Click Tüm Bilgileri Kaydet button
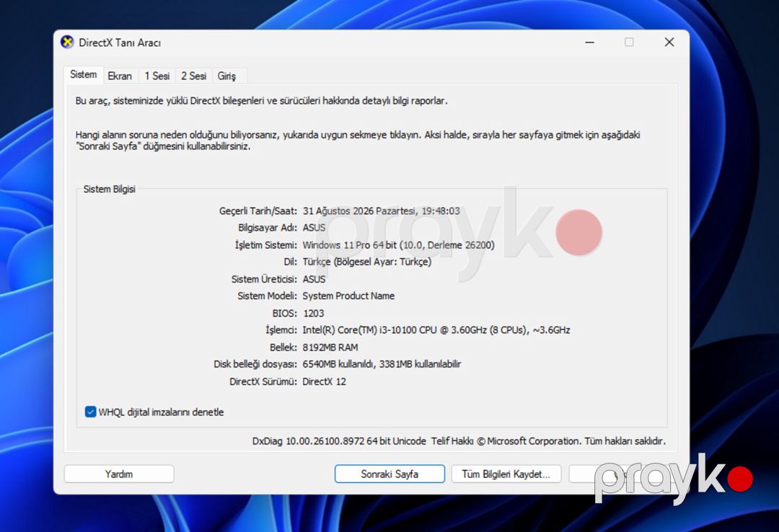Image resolution: width=779 pixels, height=532 pixels. 506,474
